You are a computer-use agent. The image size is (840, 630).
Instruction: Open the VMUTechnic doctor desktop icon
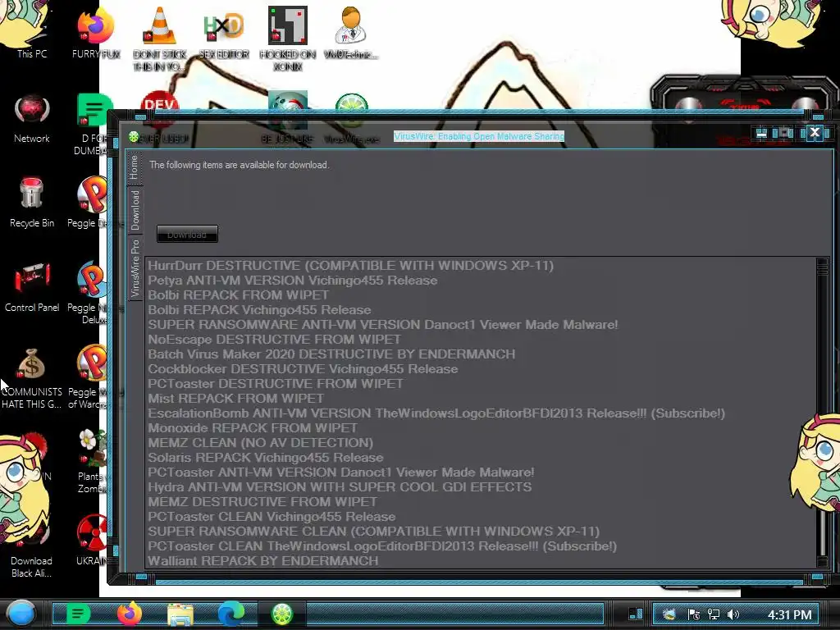point(351,31)
